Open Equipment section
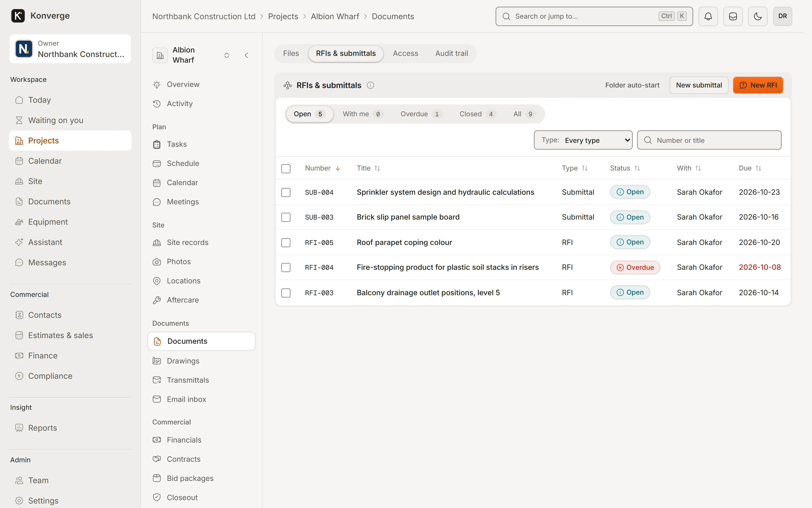 point(70,222)
